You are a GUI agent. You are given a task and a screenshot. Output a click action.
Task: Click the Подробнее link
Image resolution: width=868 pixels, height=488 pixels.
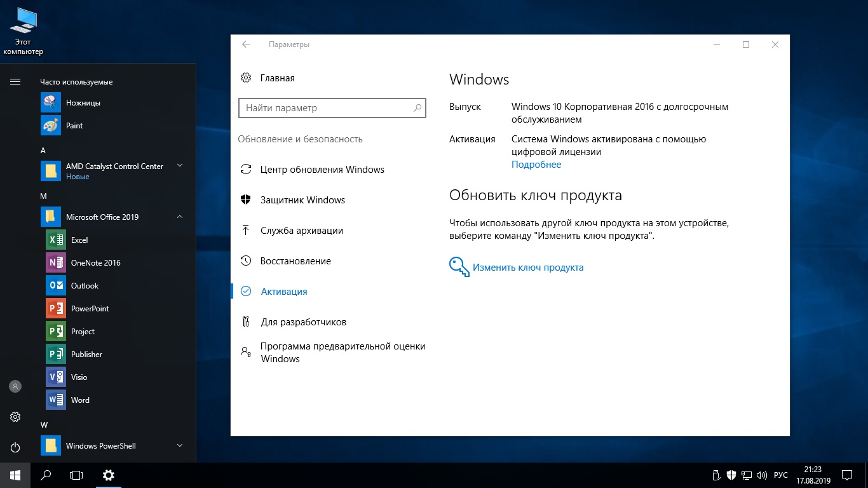(x=536, y=165)
